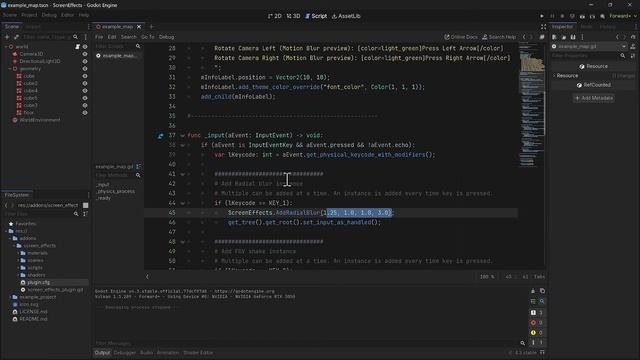The width and height of the screenshot is (640, 360).
Task: Open the Project menu
Action: click(29, 15)
